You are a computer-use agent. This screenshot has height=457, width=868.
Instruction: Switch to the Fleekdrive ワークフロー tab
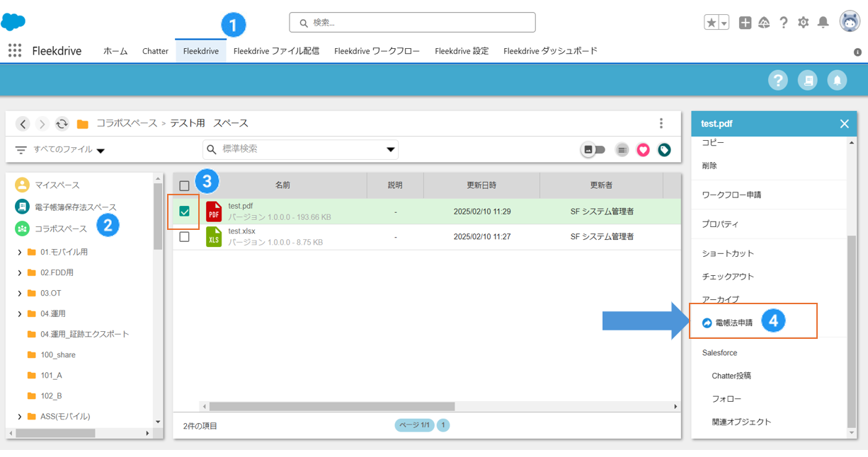[377, 51]
